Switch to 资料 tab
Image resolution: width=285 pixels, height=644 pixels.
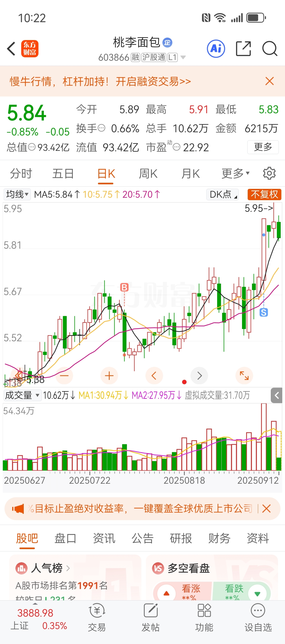coord(258,538)
